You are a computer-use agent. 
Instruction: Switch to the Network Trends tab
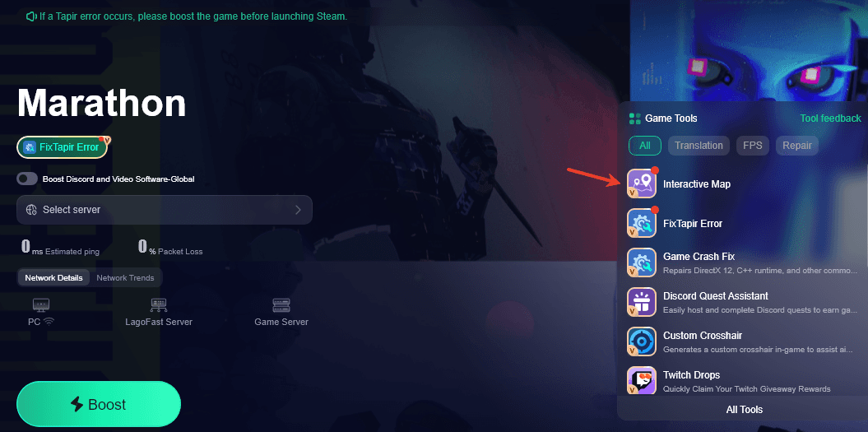click(x=125, y=278)
